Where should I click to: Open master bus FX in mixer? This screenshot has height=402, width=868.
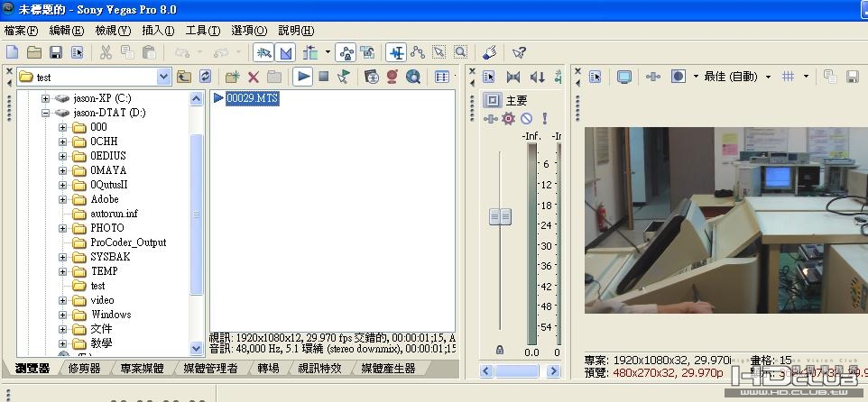[490, 118]
